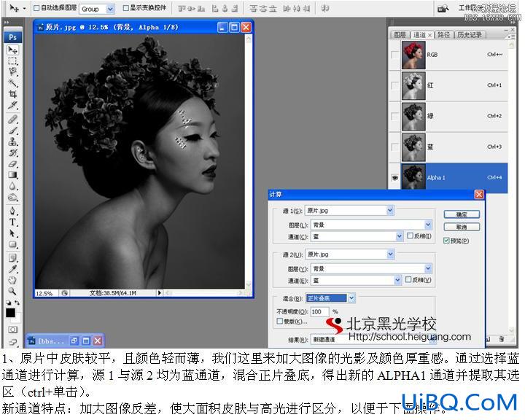Select the Move tool in the toolbox

click(x=12, y=50)
